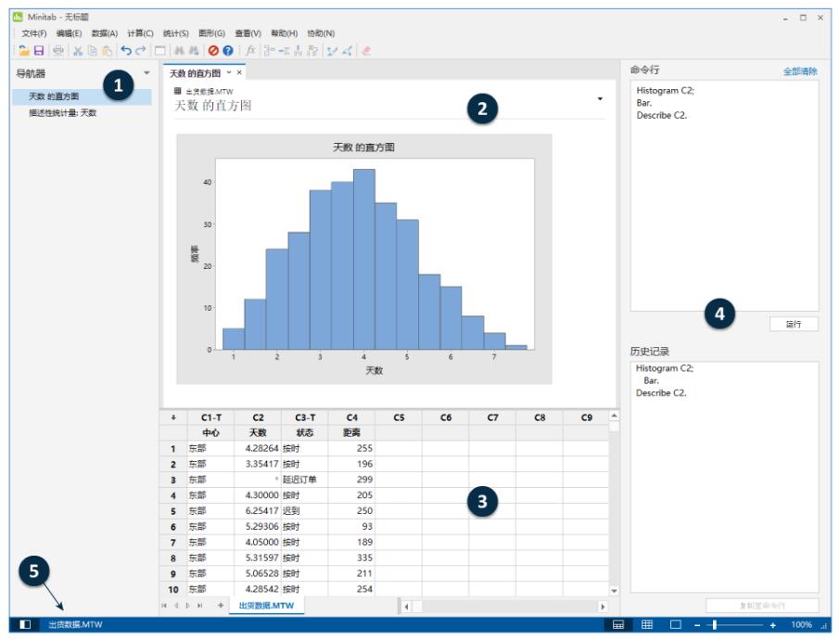The width and height of the screenshot is (840, 641).
Task: Switch to data-only grid view icon
Action: click(647, 624)
